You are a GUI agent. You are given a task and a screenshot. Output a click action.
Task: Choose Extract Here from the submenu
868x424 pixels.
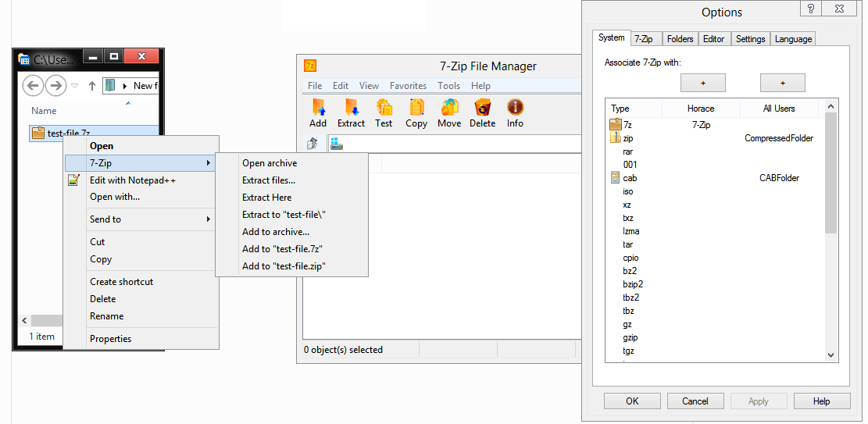click(266, 198)
